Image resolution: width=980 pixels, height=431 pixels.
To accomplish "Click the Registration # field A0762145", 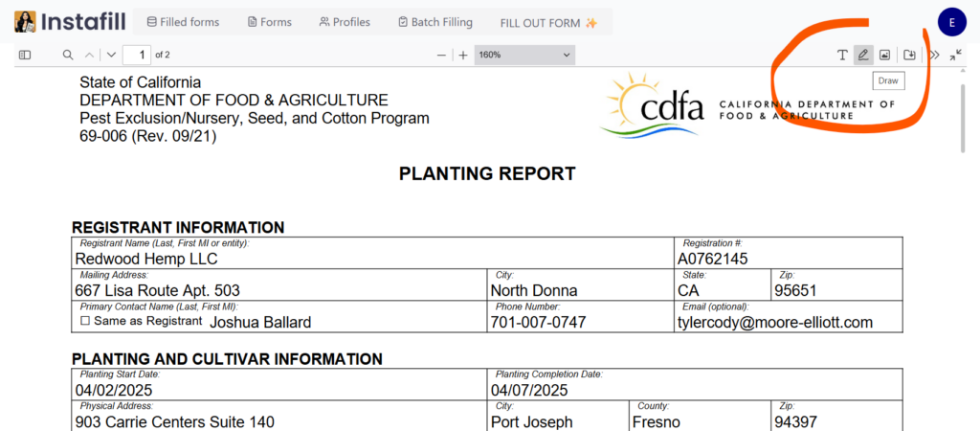I will pos(789,259).
